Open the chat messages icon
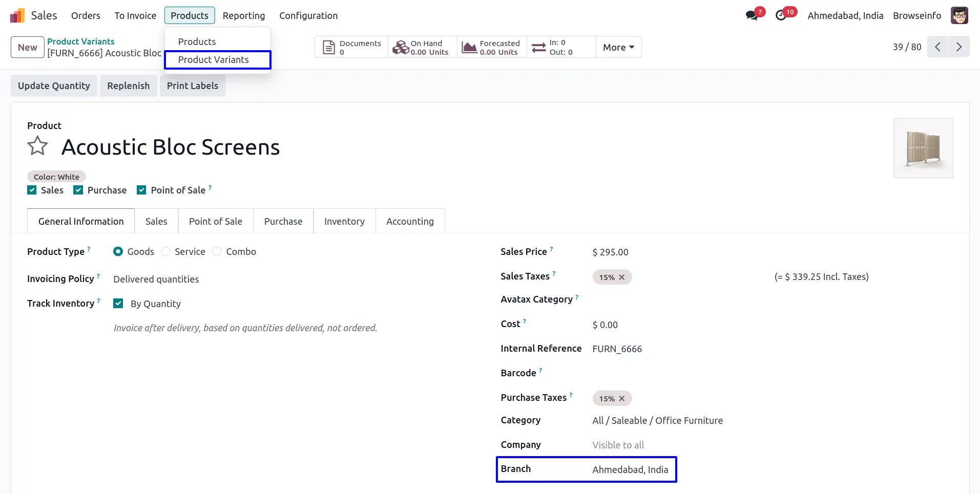 coord(752,16)
